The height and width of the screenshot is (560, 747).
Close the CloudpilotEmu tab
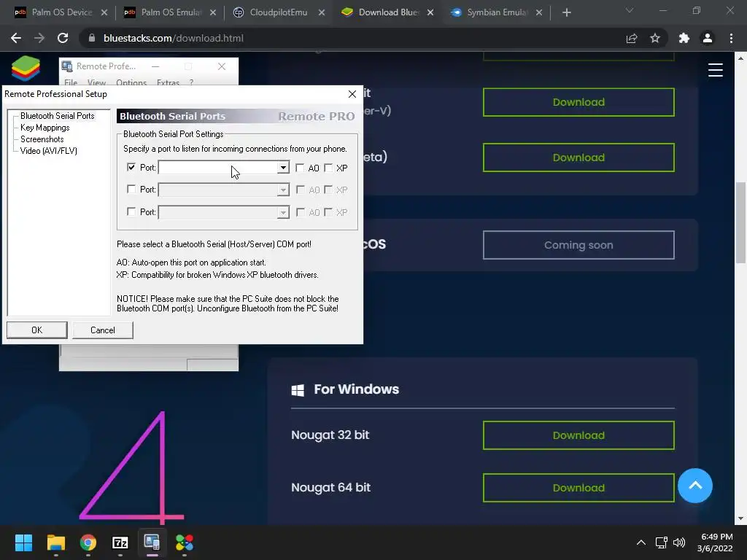click(x=322, y=12)
